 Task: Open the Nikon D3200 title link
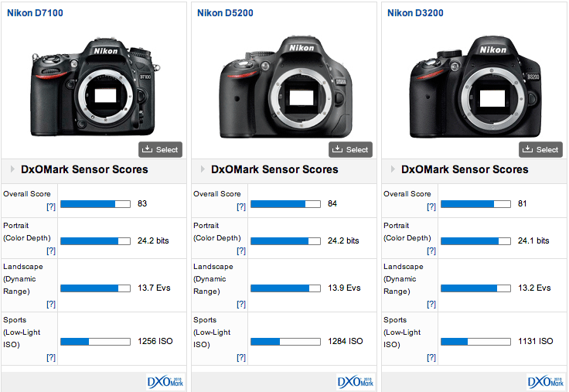415,13
